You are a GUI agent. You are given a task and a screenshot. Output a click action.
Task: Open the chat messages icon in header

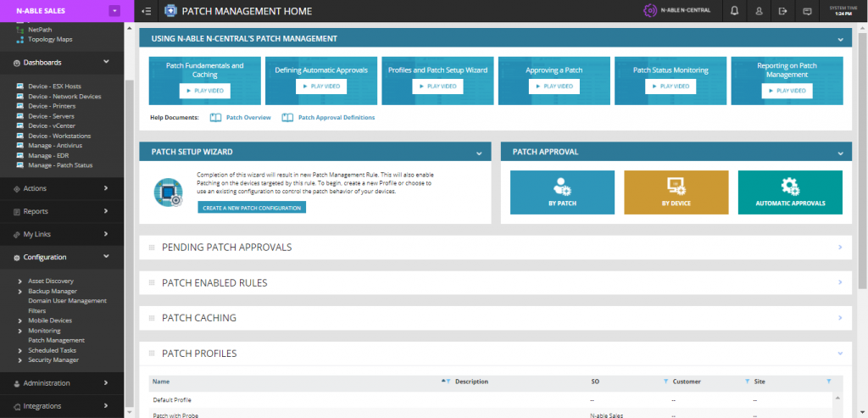point(807,11)
